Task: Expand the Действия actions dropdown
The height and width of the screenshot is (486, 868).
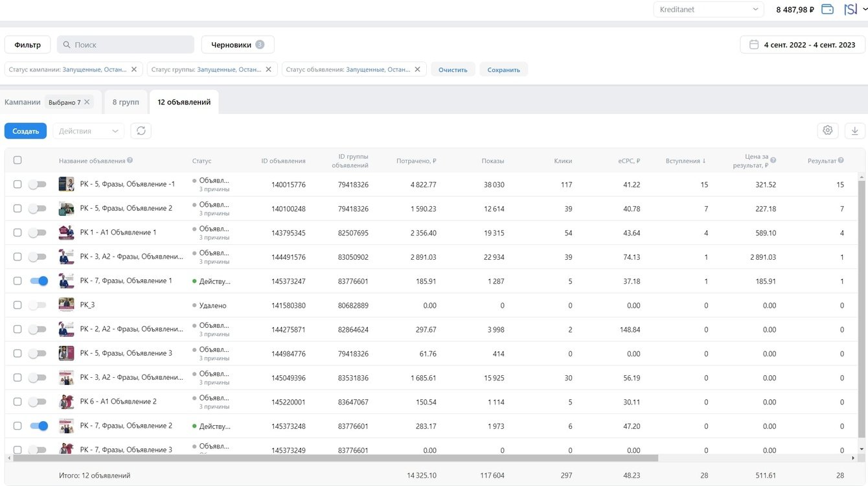Action: pyautogui.click(x=88, y=131)
